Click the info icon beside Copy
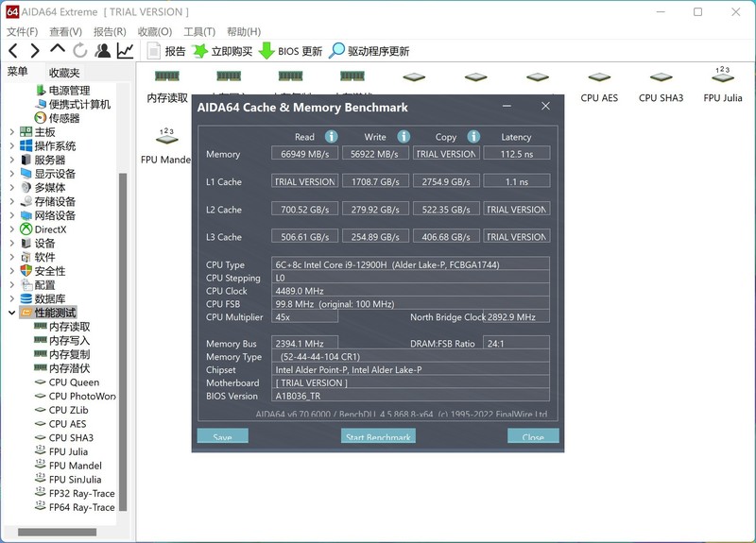 (x=473, y=137)
